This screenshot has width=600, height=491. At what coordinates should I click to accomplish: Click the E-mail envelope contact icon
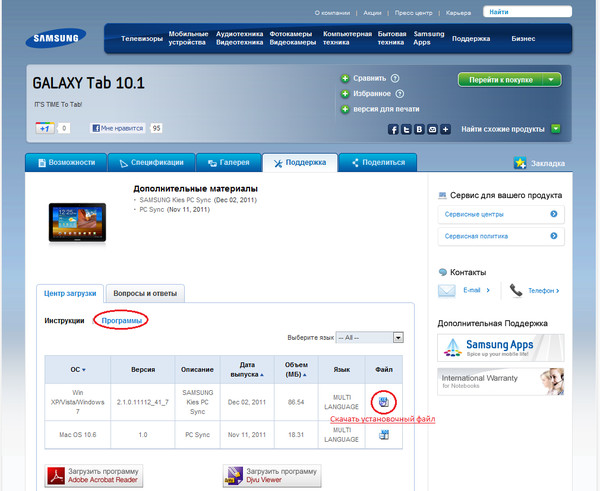(x=446, y=291)
